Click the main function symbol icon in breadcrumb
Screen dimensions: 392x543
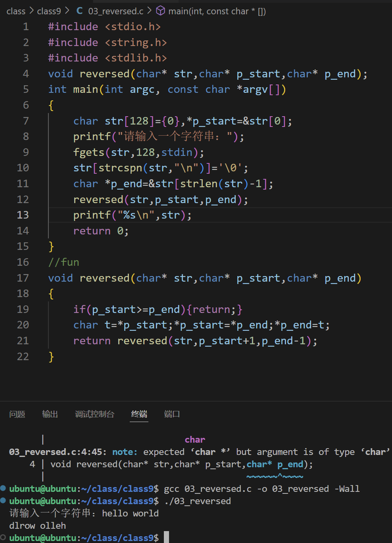point(160,11)
